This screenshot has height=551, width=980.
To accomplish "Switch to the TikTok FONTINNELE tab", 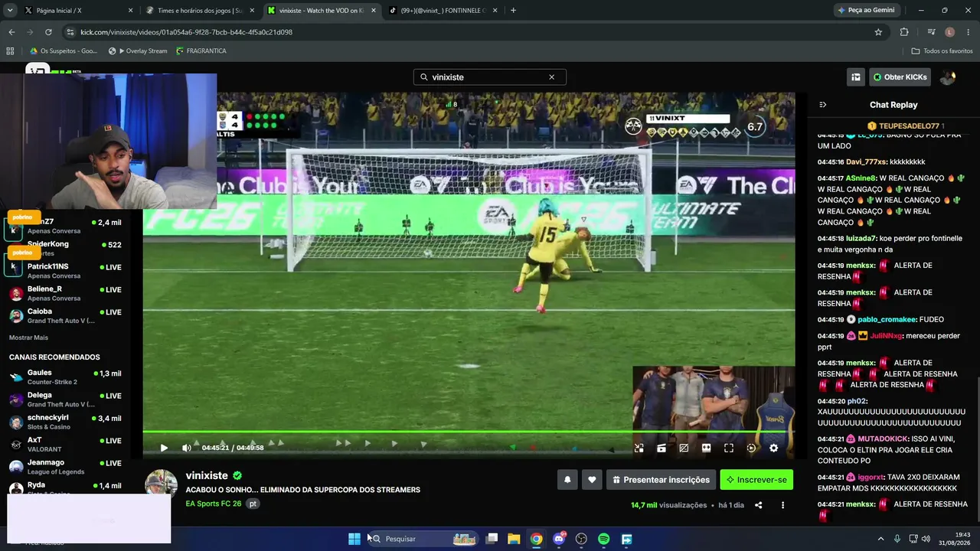I will coord(444,11).
